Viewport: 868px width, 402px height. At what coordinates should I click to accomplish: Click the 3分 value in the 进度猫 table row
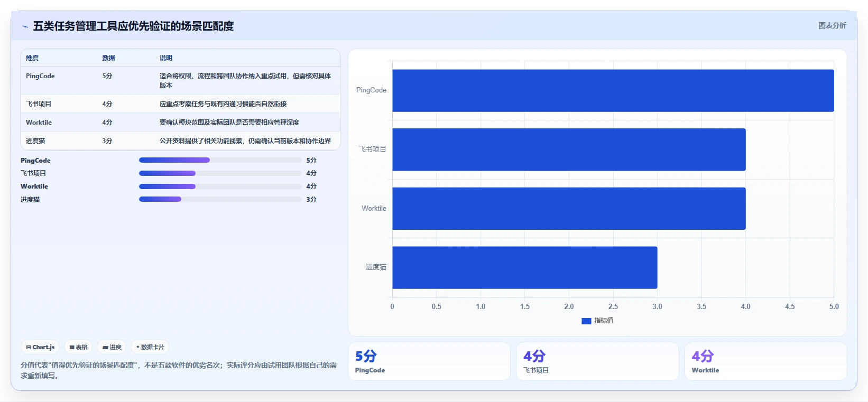pyautogui.click(x=107, y=141)
